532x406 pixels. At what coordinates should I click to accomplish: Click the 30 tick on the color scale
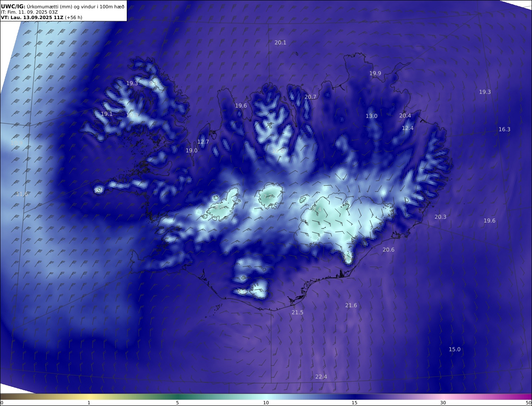443,403
